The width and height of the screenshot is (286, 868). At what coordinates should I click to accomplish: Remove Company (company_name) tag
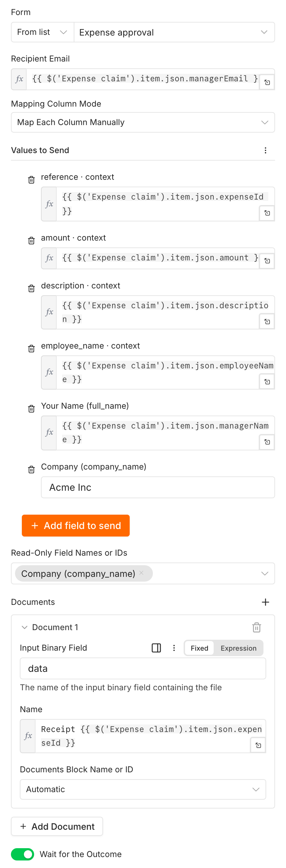coord(141,573)
